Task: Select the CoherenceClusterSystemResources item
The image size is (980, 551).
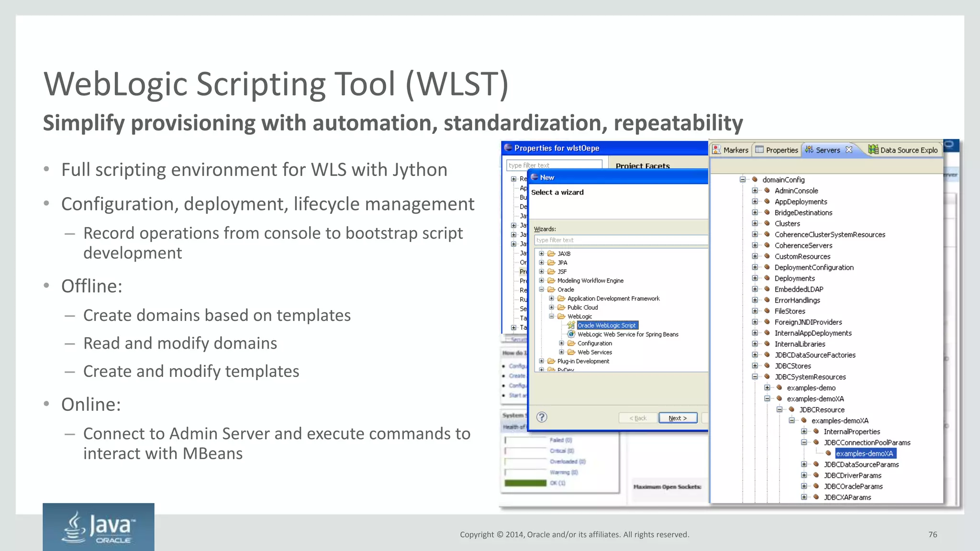Action: (x=830, y=235)
